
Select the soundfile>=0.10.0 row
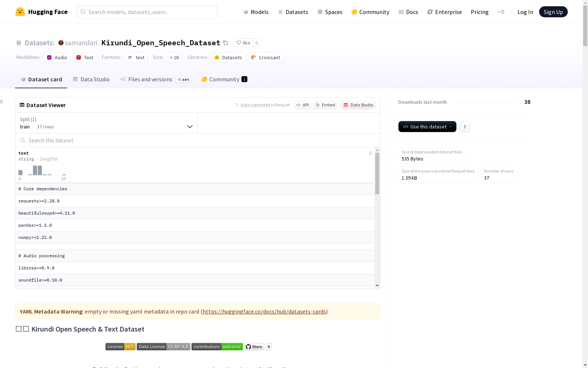click(x=195, y=280)
